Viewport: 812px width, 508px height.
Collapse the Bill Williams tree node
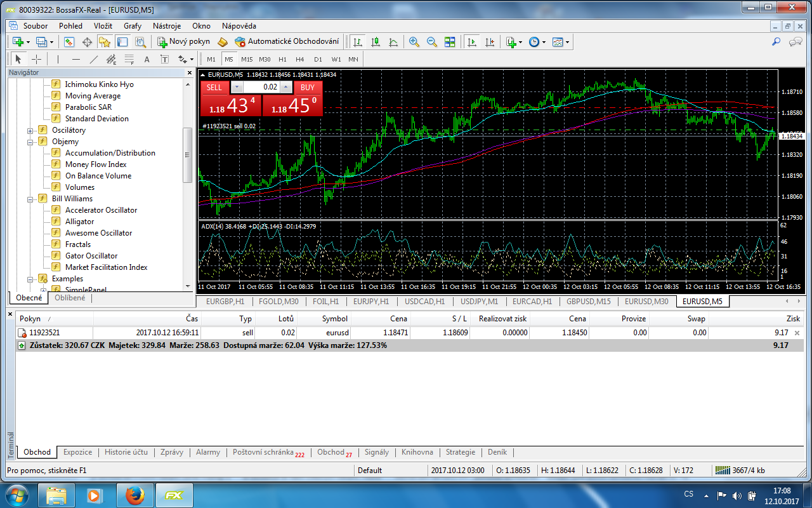[x=30, y=199]
